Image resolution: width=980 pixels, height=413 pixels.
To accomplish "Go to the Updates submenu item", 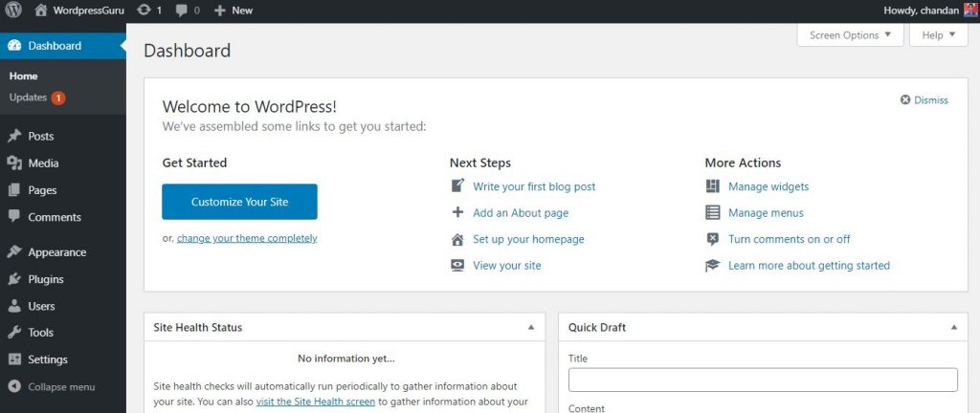I will tap(29, 98).
